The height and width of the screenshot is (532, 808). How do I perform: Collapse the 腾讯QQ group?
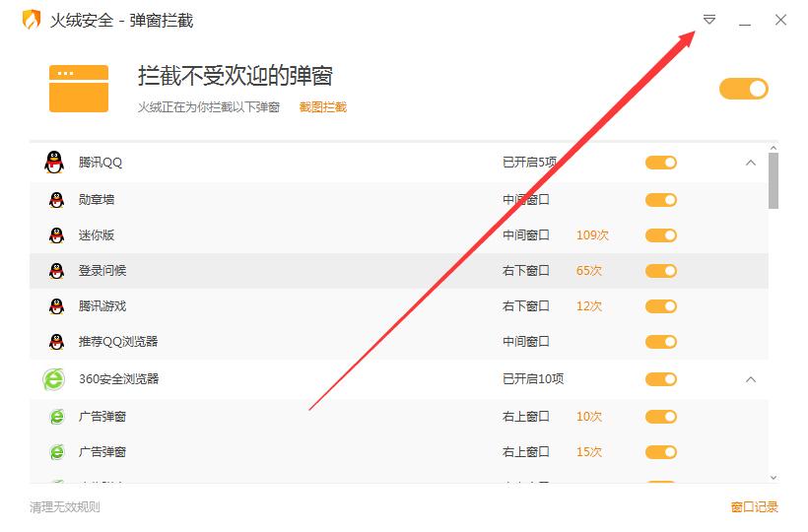(x=751, y=163)
